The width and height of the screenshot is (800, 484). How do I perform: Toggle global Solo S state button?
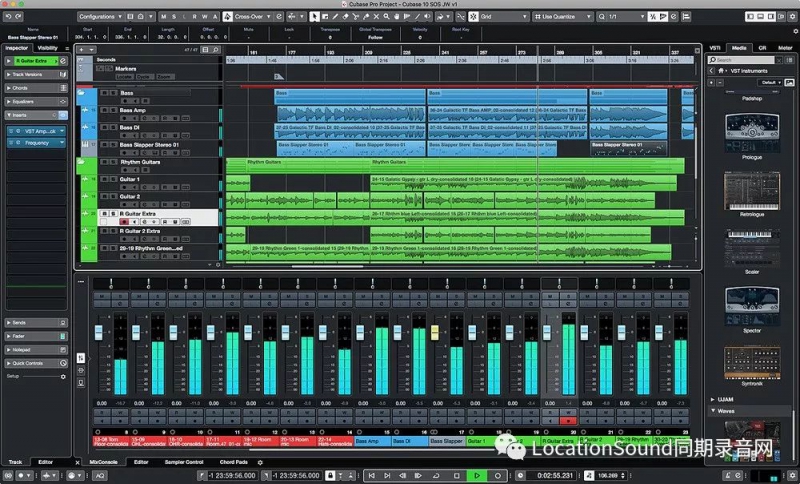173,16
